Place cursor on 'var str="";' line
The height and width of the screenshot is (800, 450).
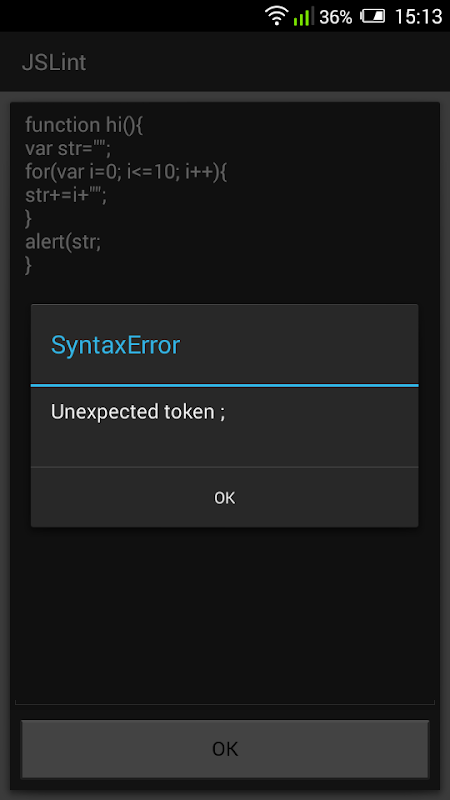pos(68,148)
